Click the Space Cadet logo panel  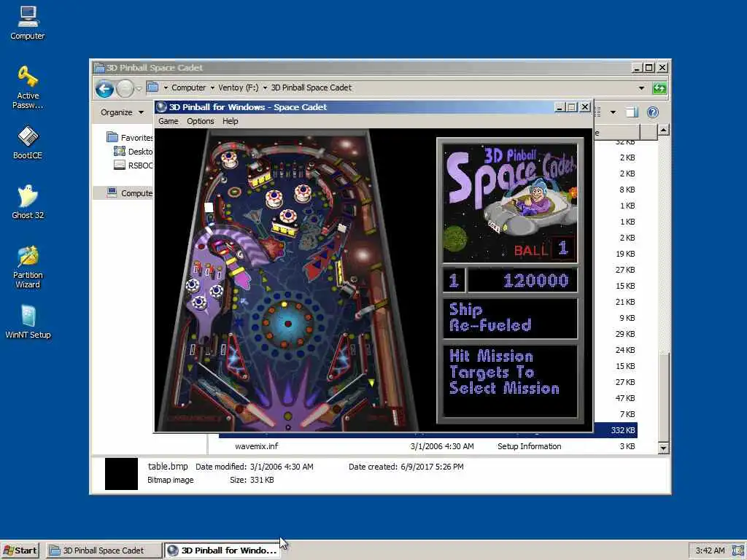click(510, 203)
